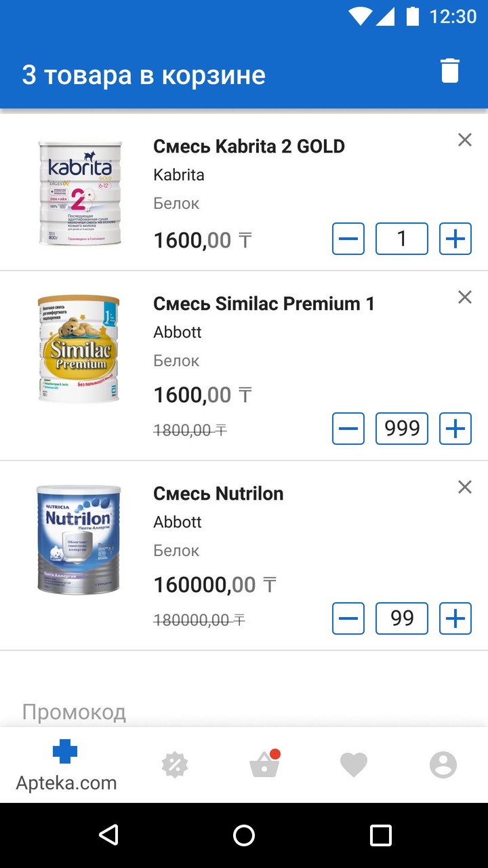This screenshot has height=868, width=488.
Task: Edit Nutrilon quantity field showing 99
Action: point(402,618)
